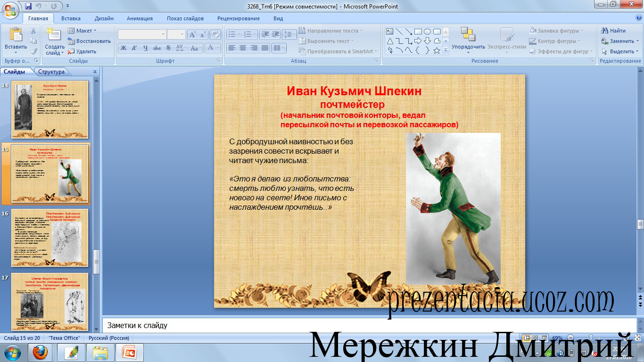Switch to the Структура pane tab
This screenshot has height=362, width=644.
[x=52, y=72]
